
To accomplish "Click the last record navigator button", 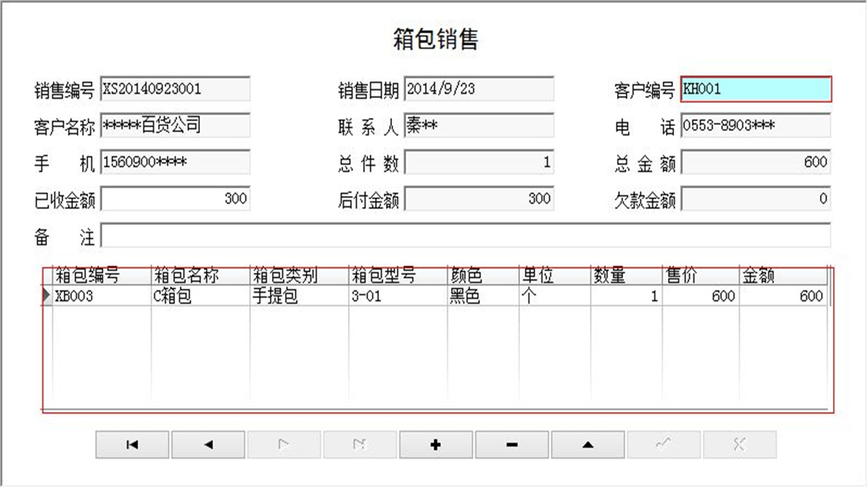I will tap(359, 445).
